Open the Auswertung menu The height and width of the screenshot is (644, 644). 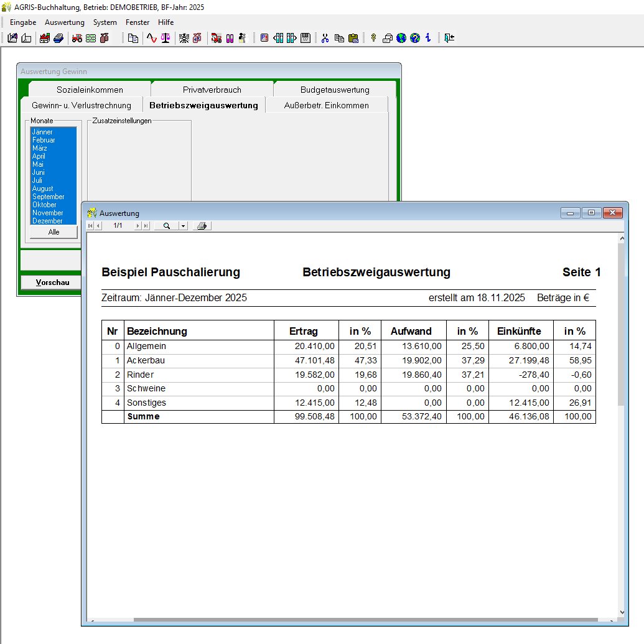[64, 22]
